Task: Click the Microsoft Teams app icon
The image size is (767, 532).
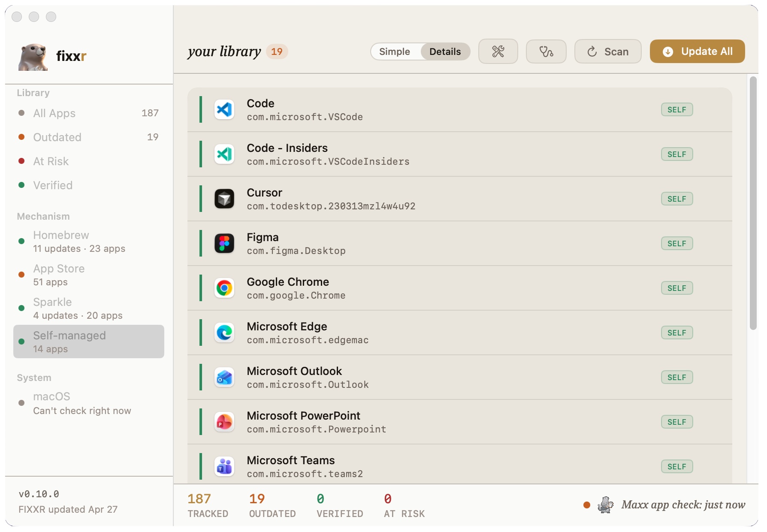Action: pyautogui.click(x=224, y=466)
